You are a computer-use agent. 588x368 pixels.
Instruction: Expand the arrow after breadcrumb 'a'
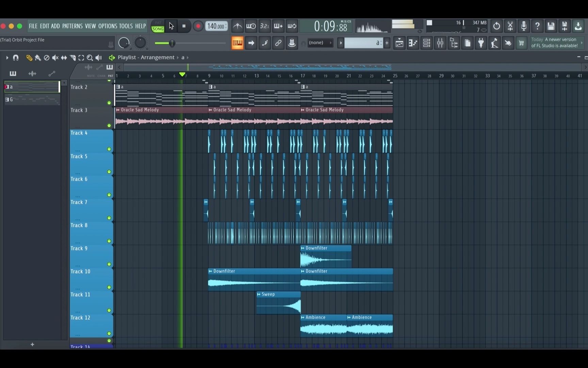coord(187,58)
